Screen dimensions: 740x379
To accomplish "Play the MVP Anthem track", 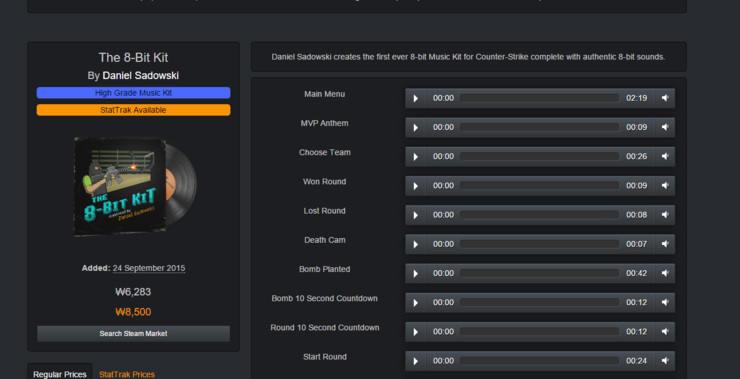I will (x=416, y=127).
